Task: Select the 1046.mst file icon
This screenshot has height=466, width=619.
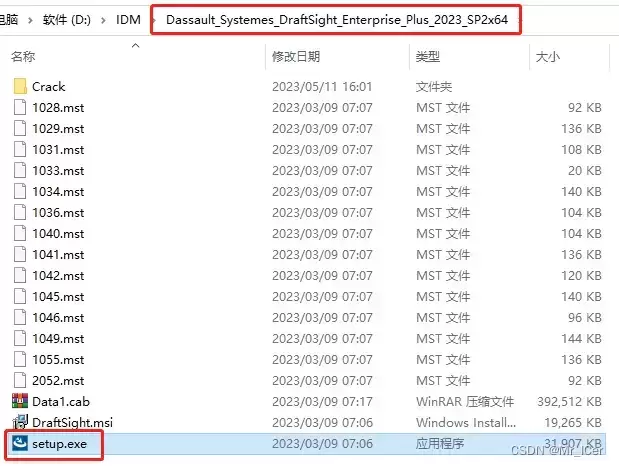Action: [20, 317]
